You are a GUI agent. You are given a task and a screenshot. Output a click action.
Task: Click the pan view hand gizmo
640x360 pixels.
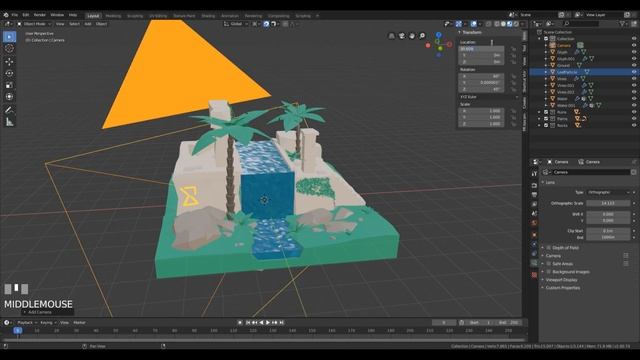click(412, 36)
